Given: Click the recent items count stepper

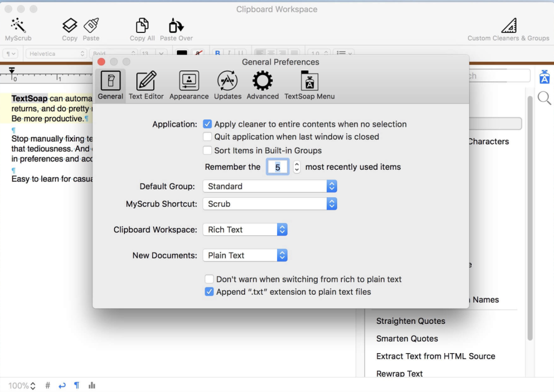Looking at the screenshot, I should point(297,167).
